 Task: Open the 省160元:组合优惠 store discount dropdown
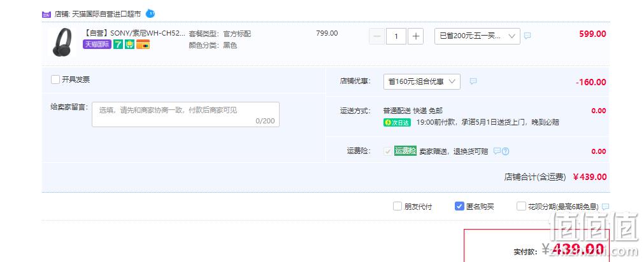click(422, 81)
